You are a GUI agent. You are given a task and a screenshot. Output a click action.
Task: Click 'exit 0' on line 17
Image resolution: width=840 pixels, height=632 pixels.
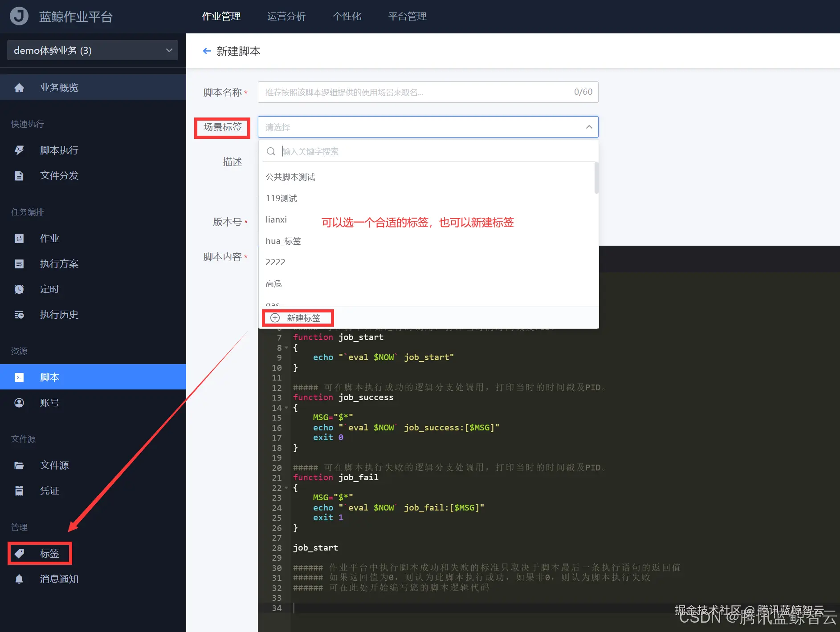[x=328, y=438]
